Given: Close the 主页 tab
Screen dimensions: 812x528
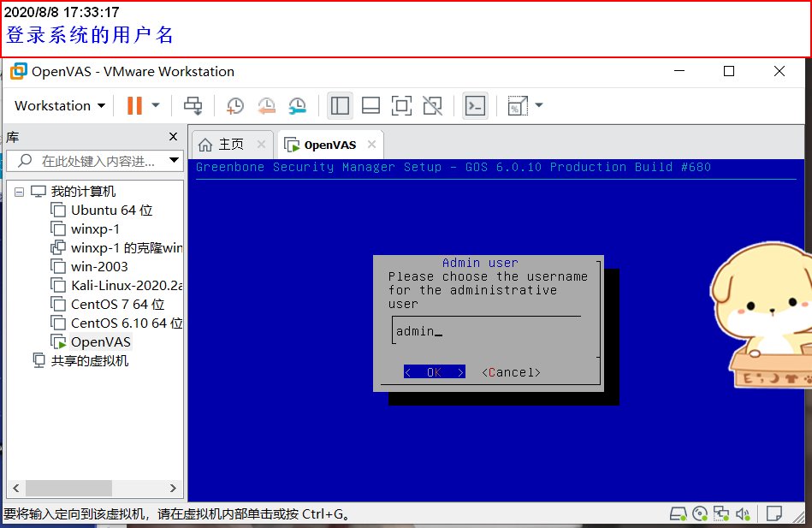Looking at the screenshot, I should 262,145.
